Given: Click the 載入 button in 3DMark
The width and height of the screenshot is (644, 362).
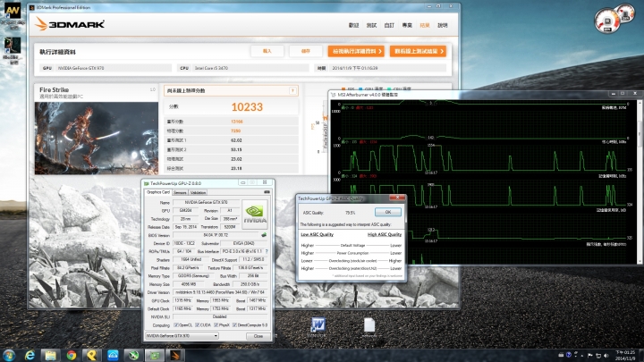Looking at the screenshot, I should pos(267,51).
